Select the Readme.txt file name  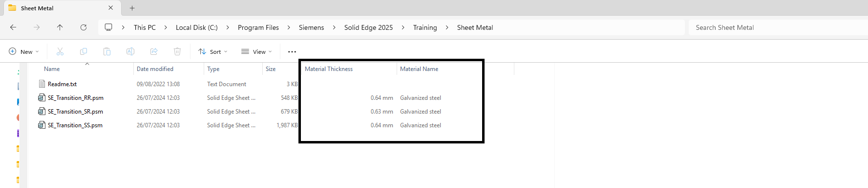(x=62, y=84)
